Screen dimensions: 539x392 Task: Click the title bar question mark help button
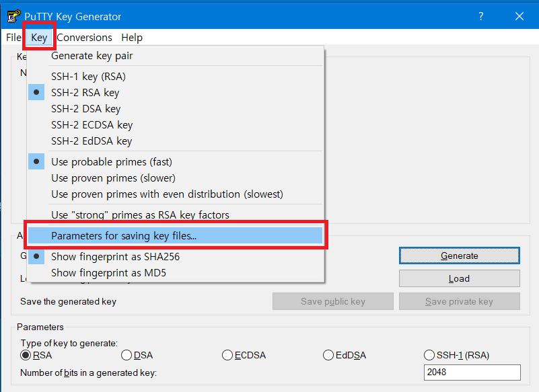click(481, 16)
